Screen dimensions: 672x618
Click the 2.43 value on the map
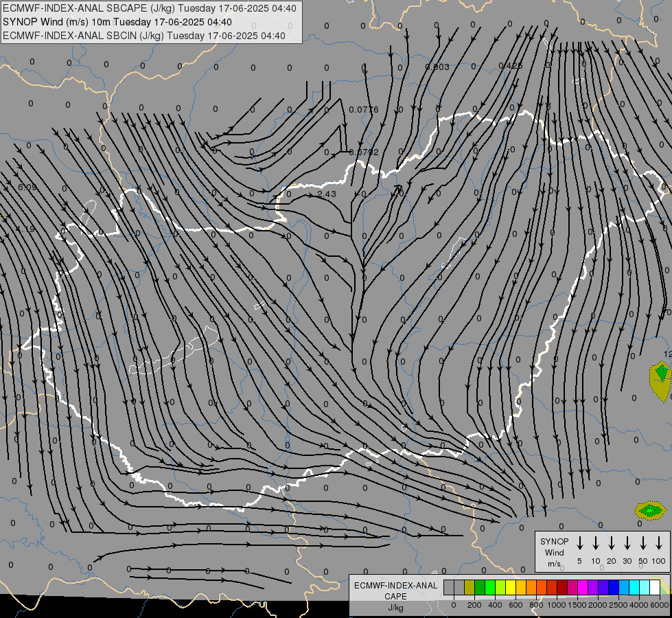tap(327, 194)
